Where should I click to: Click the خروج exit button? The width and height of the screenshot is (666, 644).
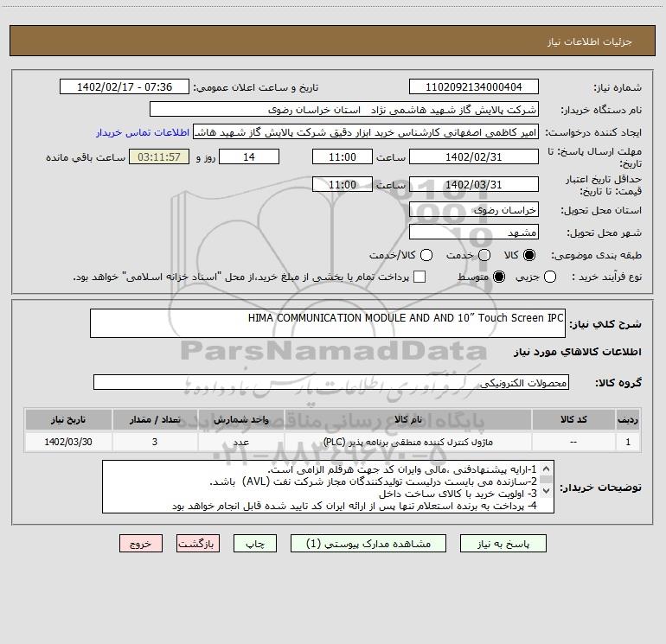141,544
